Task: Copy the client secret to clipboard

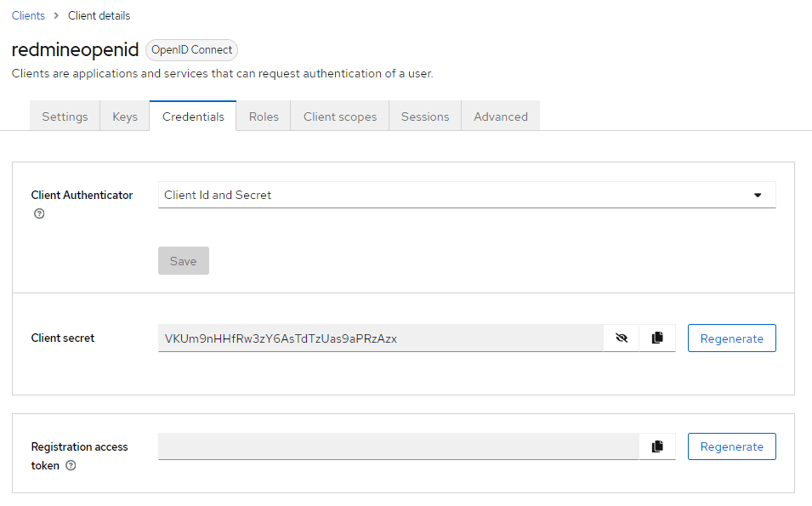Action: point(656,338)
